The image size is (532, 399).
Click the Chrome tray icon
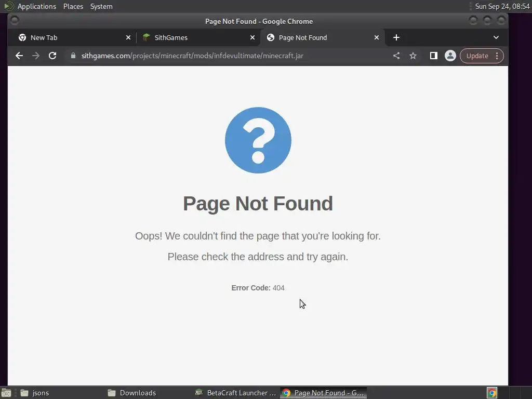[x=492, y=393]
